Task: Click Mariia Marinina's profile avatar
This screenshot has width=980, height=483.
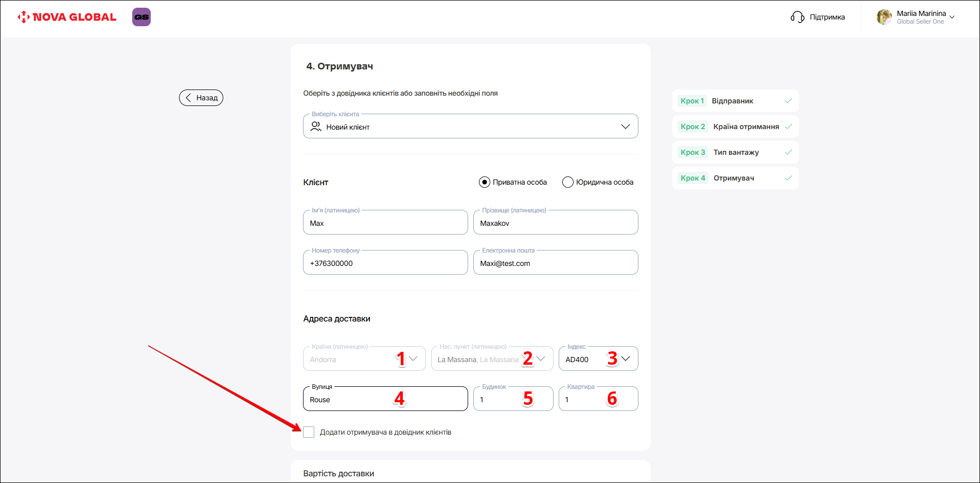Action: [x=884, y=17]
